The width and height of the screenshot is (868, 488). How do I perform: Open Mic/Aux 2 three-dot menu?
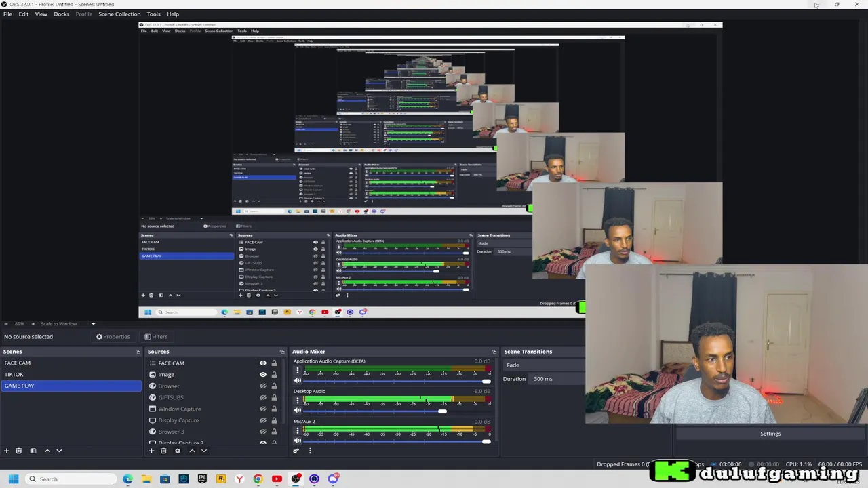pos(297,431)
